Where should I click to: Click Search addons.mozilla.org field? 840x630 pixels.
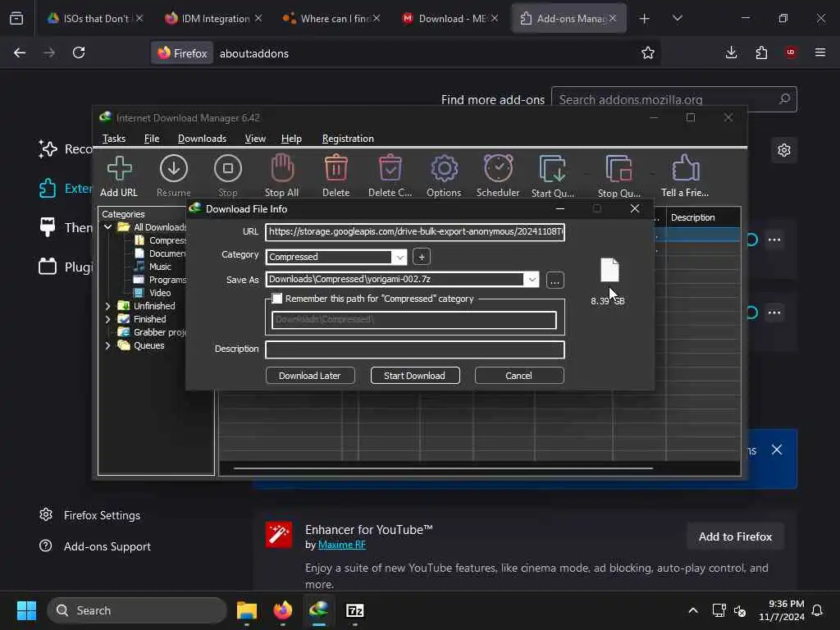point(674,99)
